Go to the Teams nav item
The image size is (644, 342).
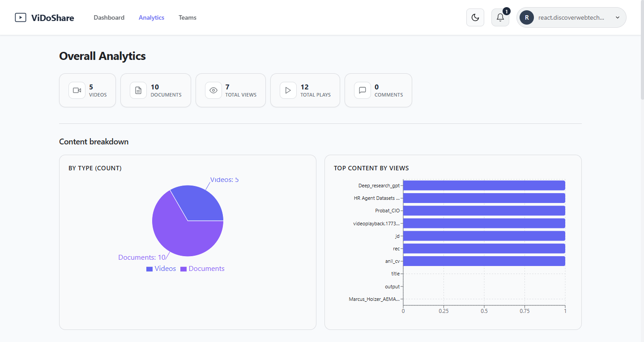point(188,17)
